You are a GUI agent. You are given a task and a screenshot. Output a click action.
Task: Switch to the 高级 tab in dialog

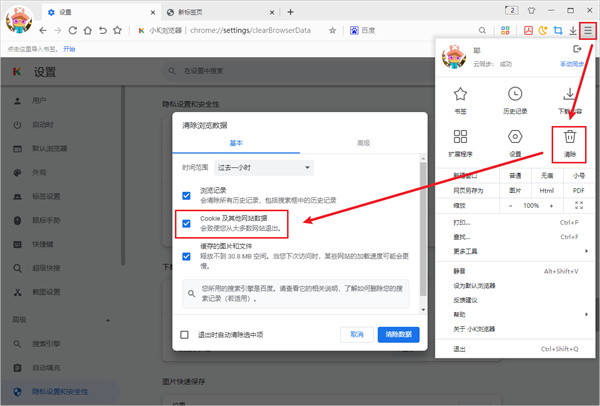(364, 143)
